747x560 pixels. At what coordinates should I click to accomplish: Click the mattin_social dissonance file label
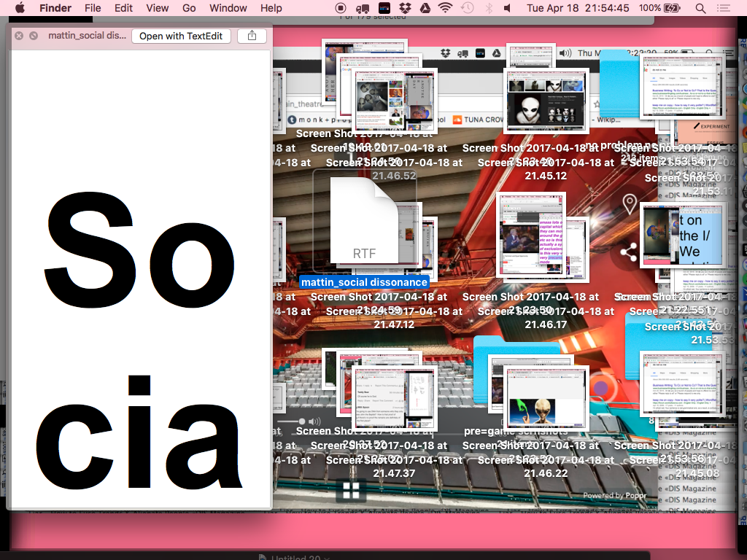click(x=365, y=282)
